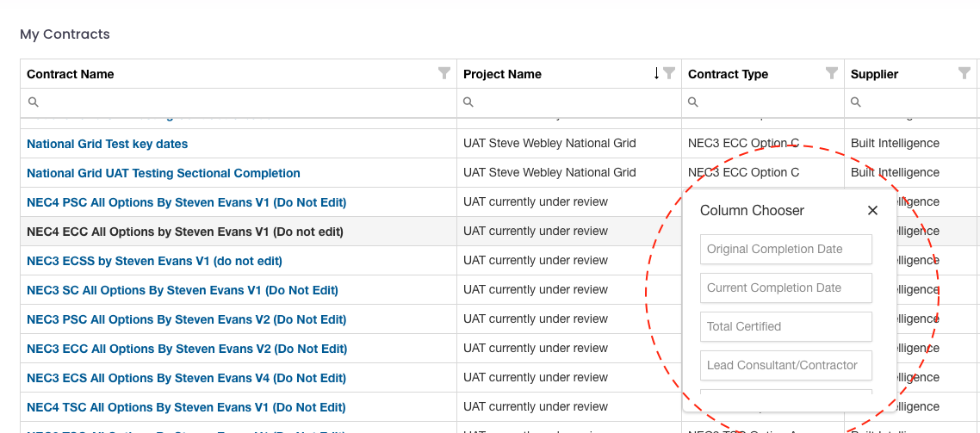Sort by Project Name column header
The image size is (980, 433).
click(x=502, y=74)
